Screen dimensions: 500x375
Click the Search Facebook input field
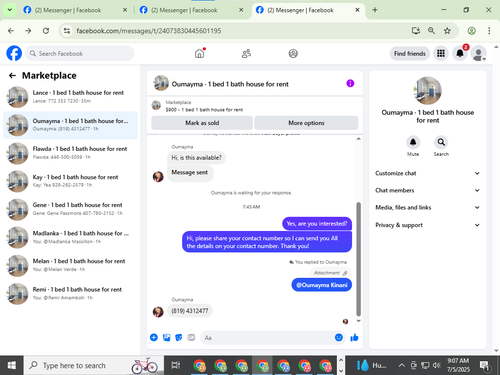click(x=80, y=53)
